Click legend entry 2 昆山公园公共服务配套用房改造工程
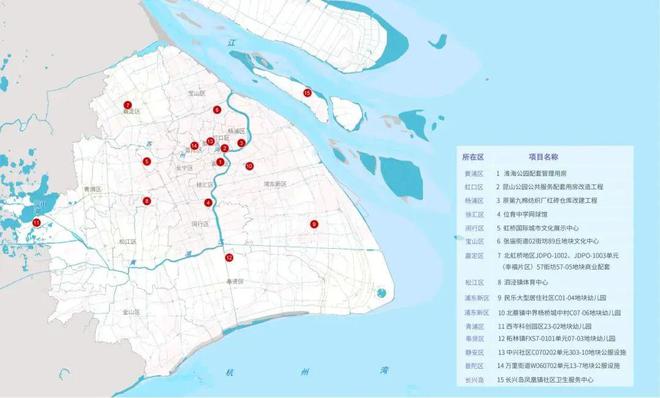 pos(549,186)
